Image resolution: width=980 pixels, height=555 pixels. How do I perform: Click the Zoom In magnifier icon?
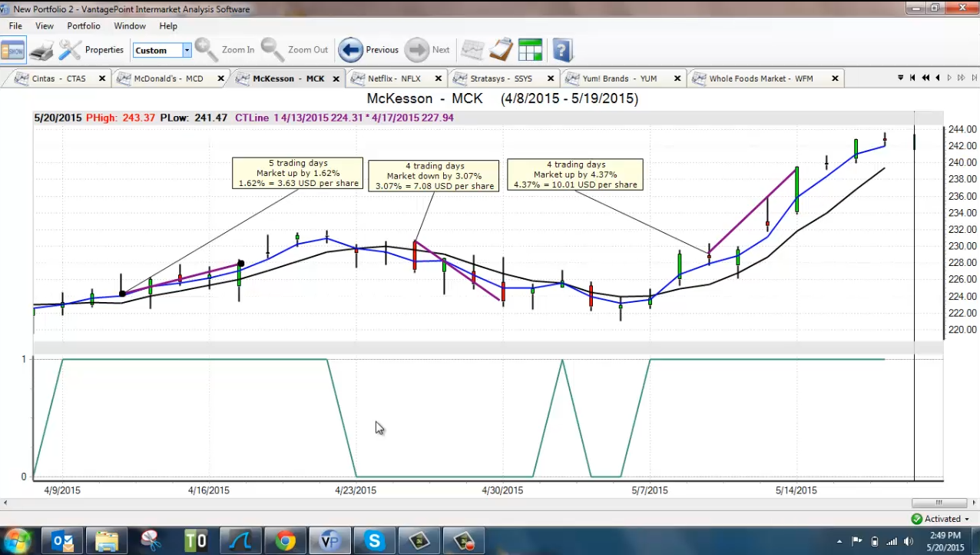(206, 50)
